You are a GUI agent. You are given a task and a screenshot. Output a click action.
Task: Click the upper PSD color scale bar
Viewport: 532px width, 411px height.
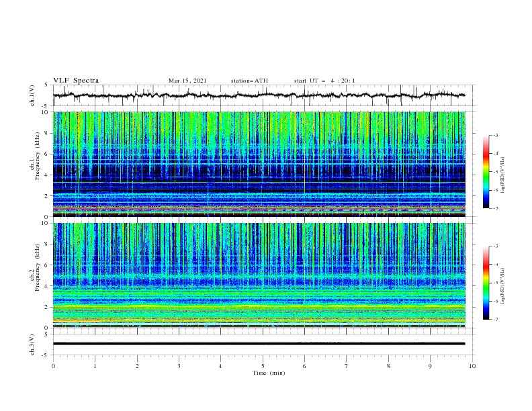coord(486,172)
